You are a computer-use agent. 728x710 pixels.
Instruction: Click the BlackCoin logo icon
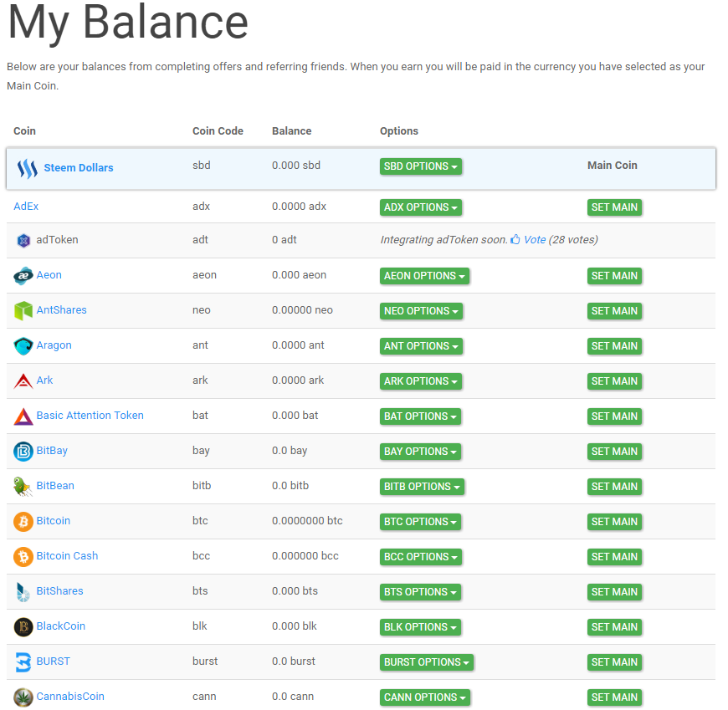23,627
